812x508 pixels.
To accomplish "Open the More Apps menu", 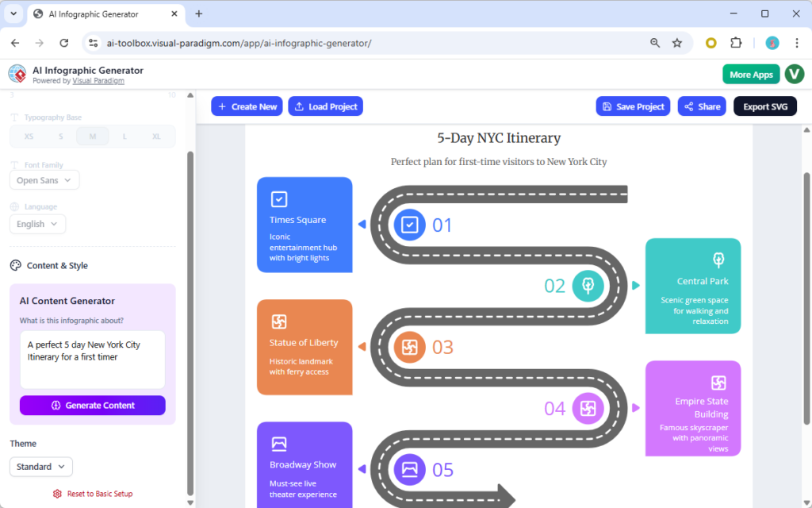I will tap(751, 73).
